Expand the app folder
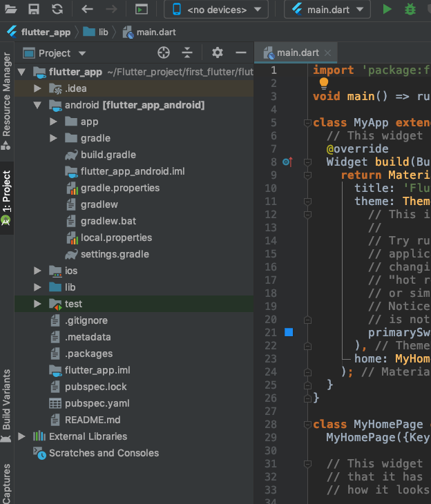This screenshot has height=504, width=431. click(53, 122)
